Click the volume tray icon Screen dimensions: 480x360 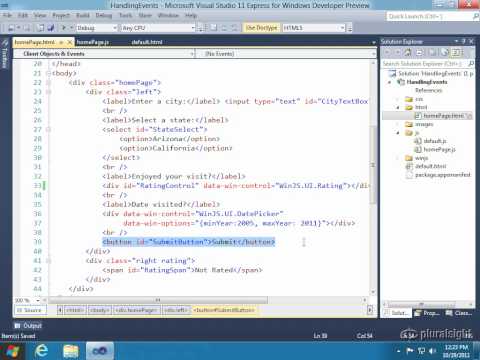tap(432, 351)
